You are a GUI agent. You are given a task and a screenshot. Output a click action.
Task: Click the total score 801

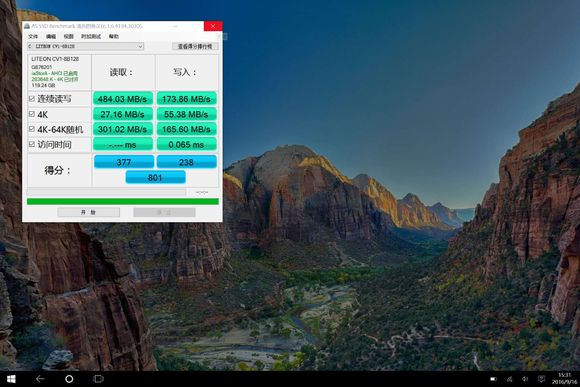(155, 177)
